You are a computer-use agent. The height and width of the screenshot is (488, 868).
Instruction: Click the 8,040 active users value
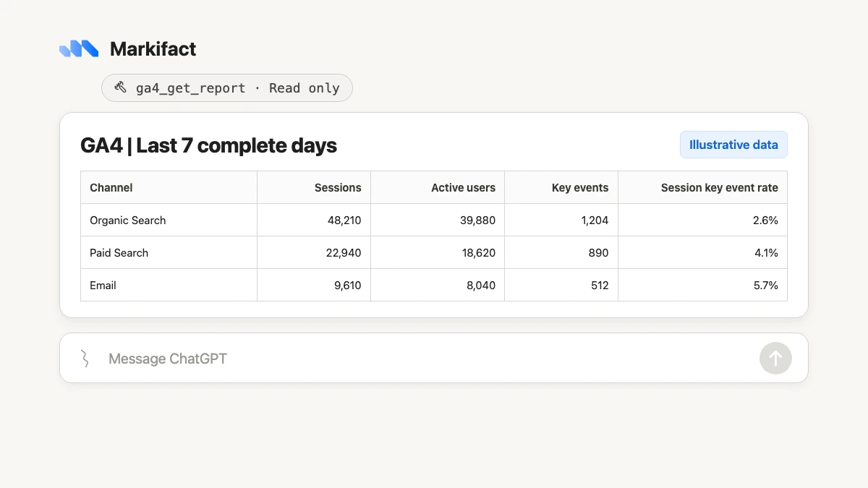coord(481,285)
